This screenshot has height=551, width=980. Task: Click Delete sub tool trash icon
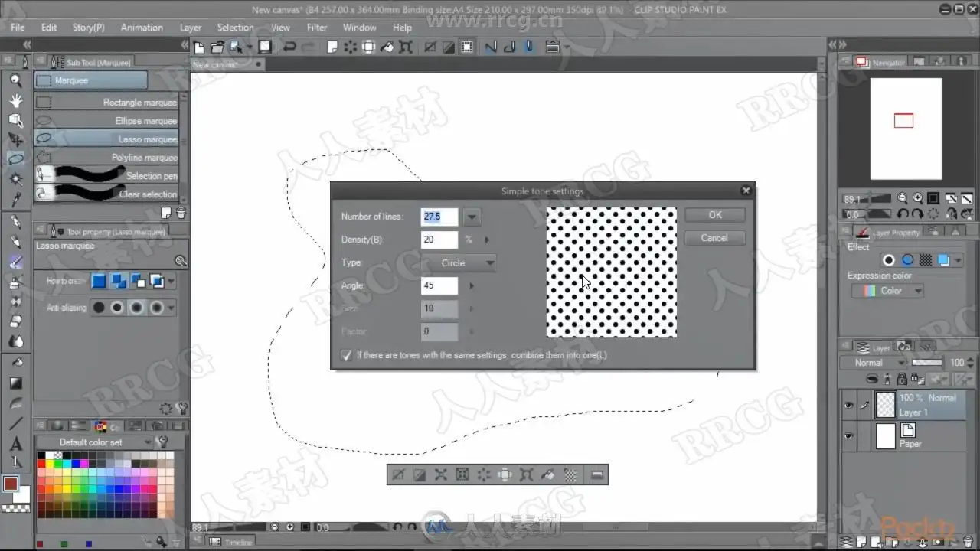tap(181, 213)
